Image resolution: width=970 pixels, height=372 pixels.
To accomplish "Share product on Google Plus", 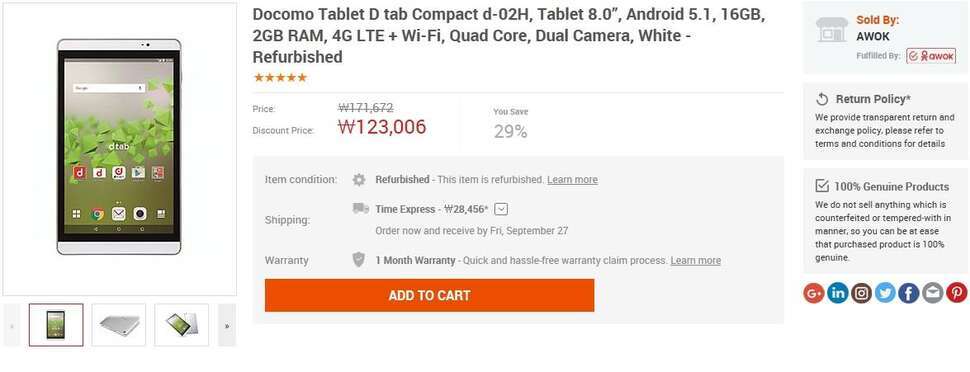I will tap(813, 292).
